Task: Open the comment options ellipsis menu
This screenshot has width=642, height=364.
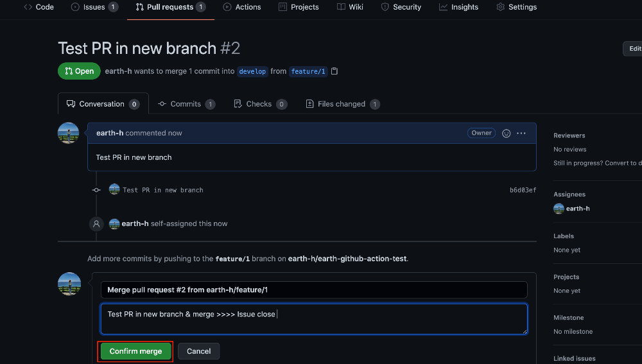Action: 521,133
